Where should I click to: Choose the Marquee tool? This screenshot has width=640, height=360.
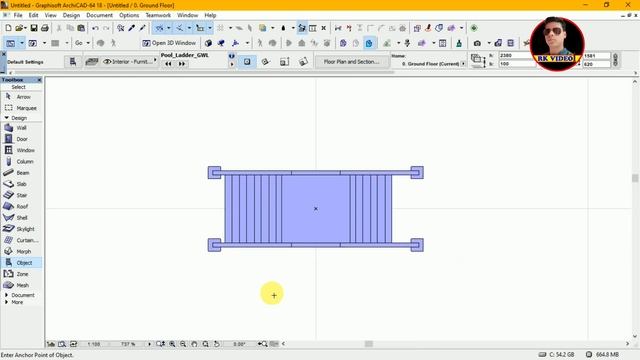pos(21,108)
